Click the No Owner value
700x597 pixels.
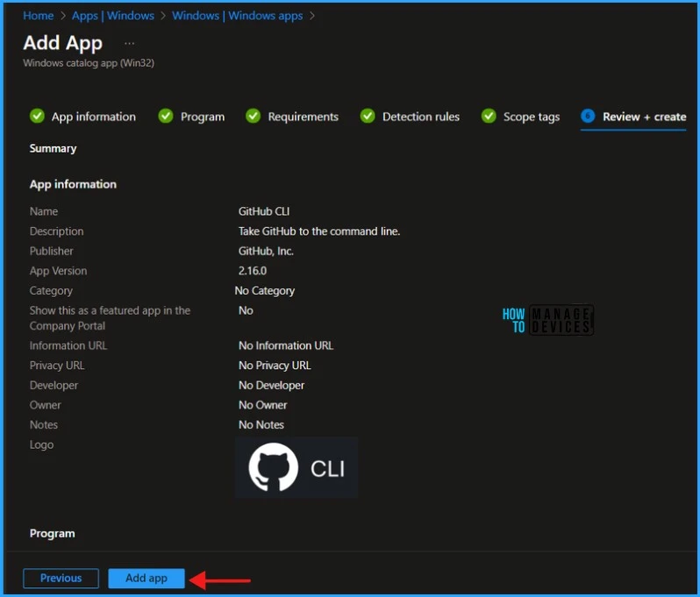(262, 405)
